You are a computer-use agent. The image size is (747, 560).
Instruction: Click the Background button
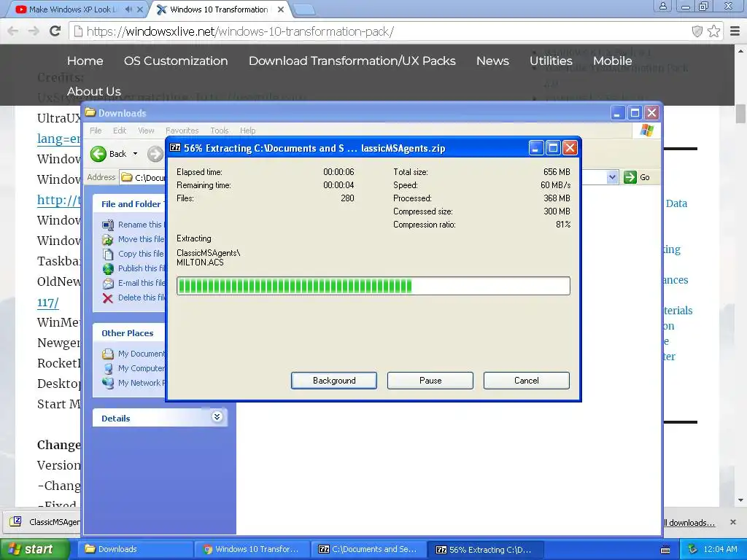(x=334, y=381)
